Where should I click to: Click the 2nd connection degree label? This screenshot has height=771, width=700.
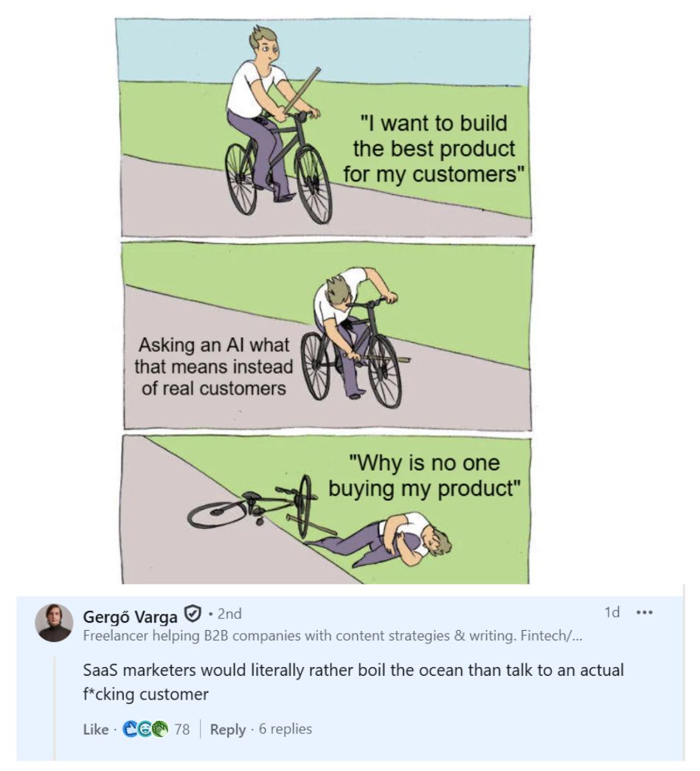[229, 614]
